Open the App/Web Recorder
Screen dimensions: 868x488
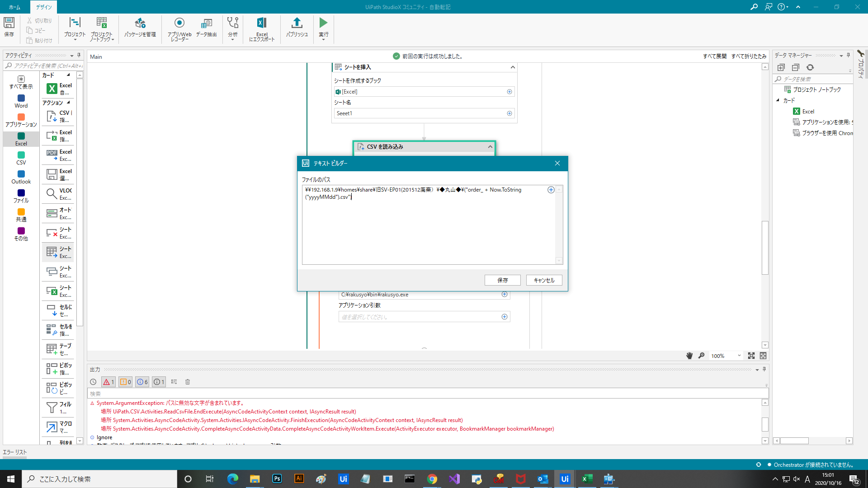point(179,23)
